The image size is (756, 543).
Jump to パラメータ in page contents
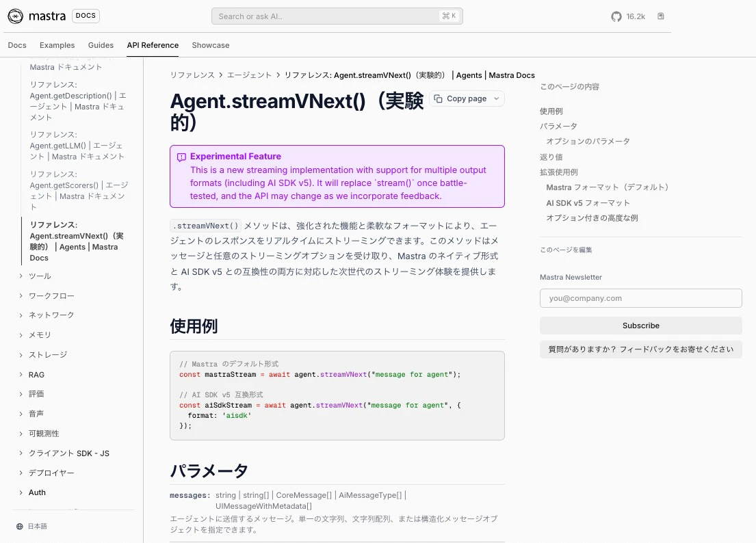pyautogui.click(x=558, y=127)
